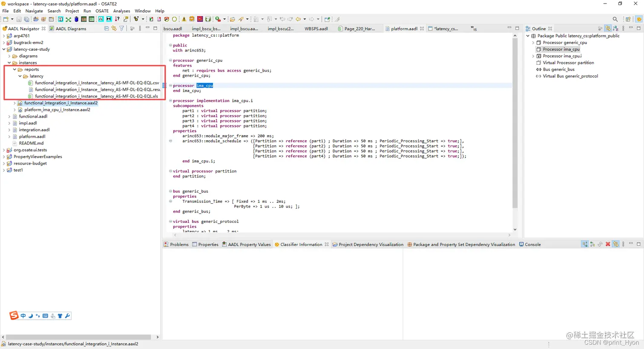644x349 pixels.
Task: Fold the generic_bus block in editor
Action: point(170,191)
